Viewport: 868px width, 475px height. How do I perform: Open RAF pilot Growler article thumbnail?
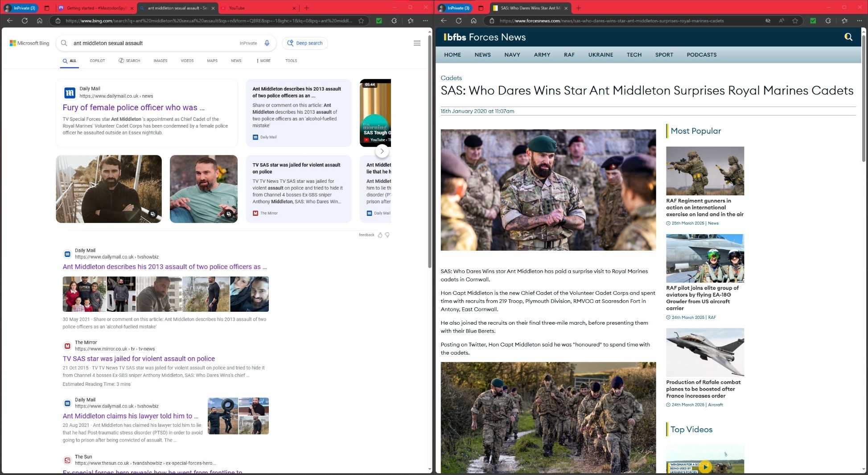(x=705, y=258)
